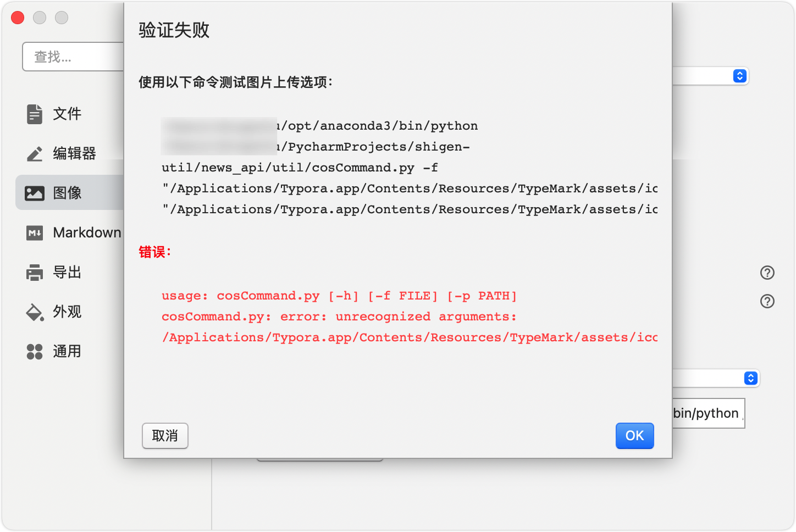This screenshot has width=796, height=532.
Task: Click the yellow minimize window button
Action: coord(39,18)
